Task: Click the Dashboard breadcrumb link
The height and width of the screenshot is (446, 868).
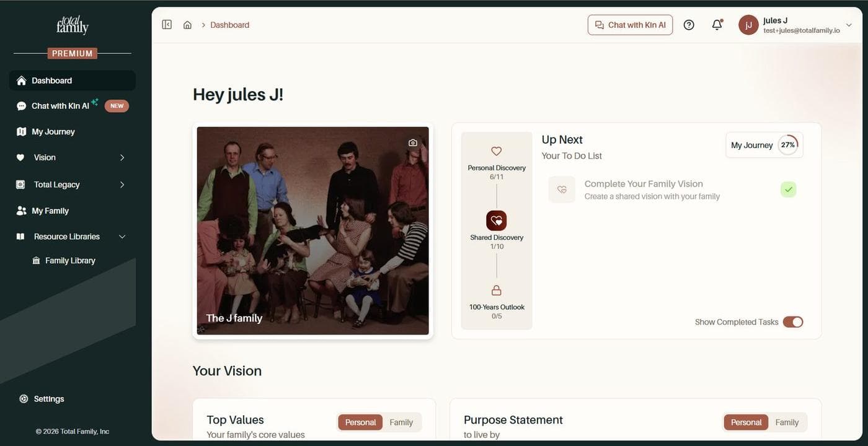Action: (x=229, y=25)
